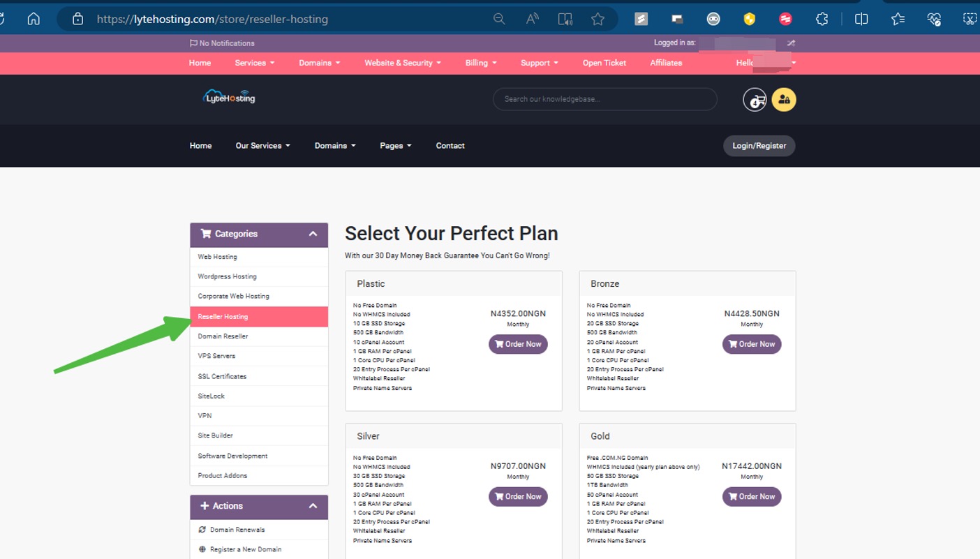
Task: Open Ticket from the pink bar
Action: click(x=604, y=63)
